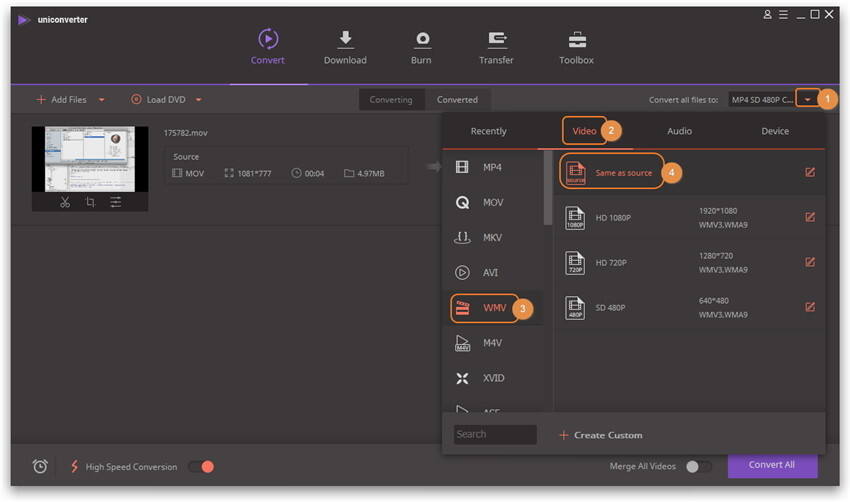Open the hamburger menu icon
This screenshot has width=850, height=502.
(783, 15)
